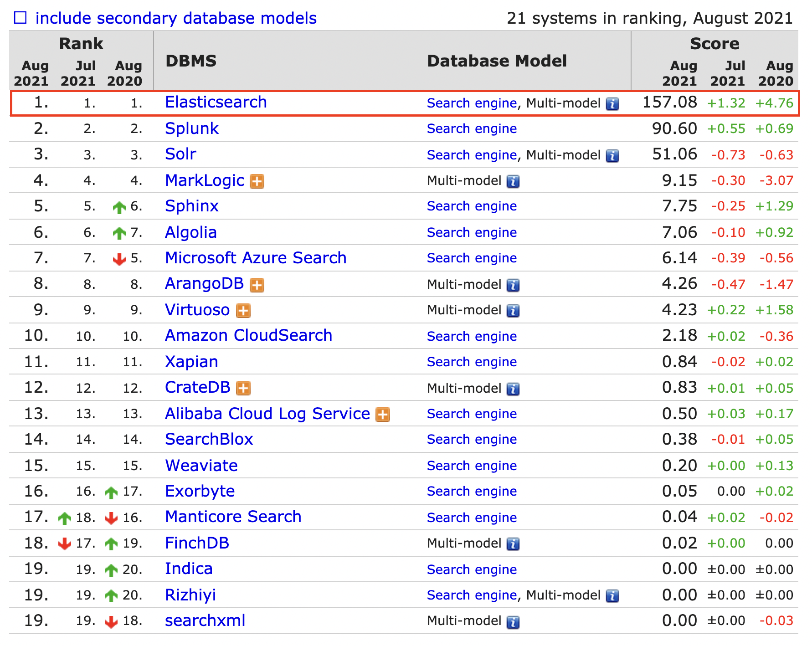Screen dimensions: 812x646
Task: Click orange plus icon next to Virtuoso
Action: tap(243, 311)
